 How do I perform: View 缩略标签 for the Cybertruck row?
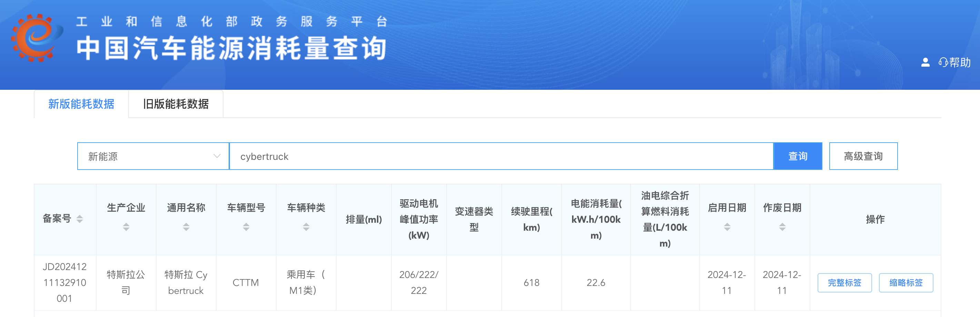[x=906, y=283]
